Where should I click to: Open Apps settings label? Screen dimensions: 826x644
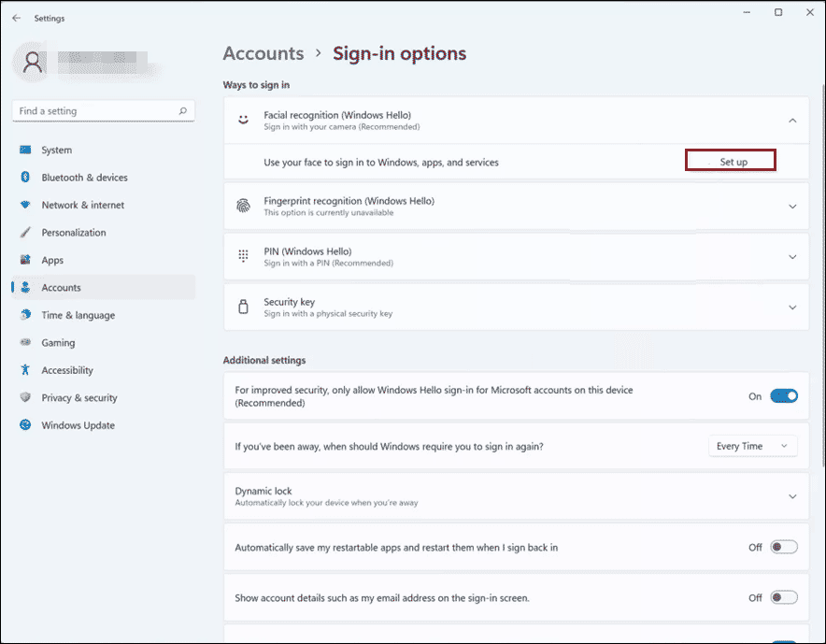[x=52, y=260]
